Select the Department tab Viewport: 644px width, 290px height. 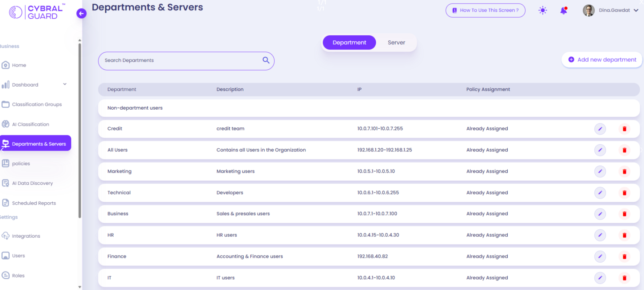[x=349, y=43]
